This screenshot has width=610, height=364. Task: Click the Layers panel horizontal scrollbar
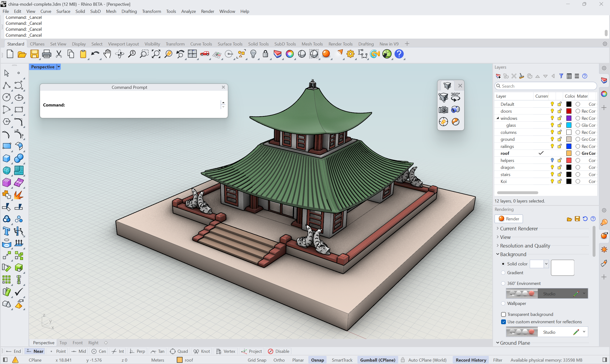[x=518, y=193]
